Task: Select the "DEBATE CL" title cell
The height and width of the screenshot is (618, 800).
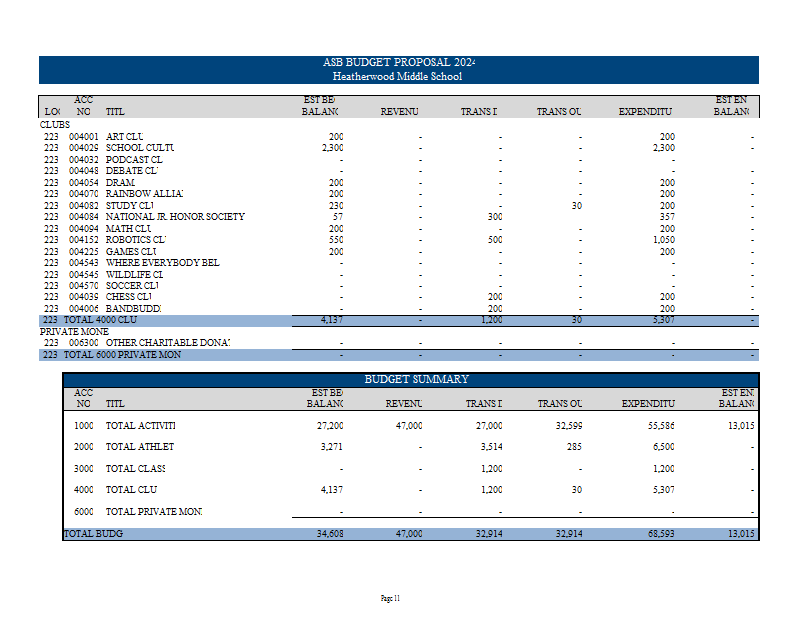Action: (x=132, y=170)
